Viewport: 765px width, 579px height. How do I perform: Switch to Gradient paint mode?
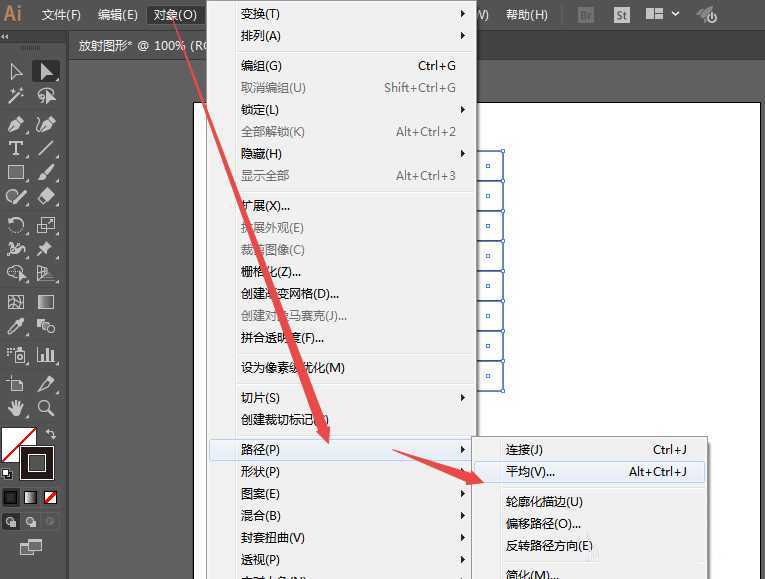pos(30,497)
